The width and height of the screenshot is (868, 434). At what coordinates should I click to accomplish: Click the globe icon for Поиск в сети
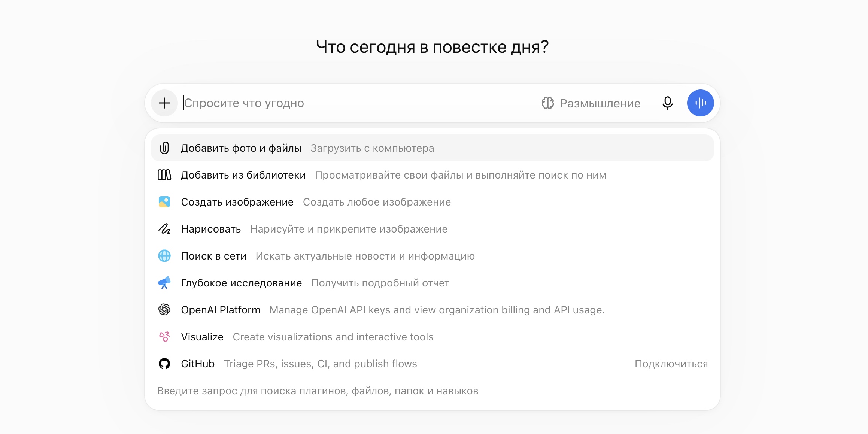164,256
